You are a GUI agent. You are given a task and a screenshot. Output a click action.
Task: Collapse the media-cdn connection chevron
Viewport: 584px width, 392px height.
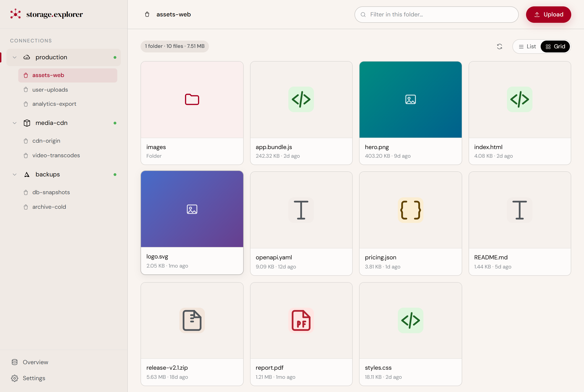15,123
